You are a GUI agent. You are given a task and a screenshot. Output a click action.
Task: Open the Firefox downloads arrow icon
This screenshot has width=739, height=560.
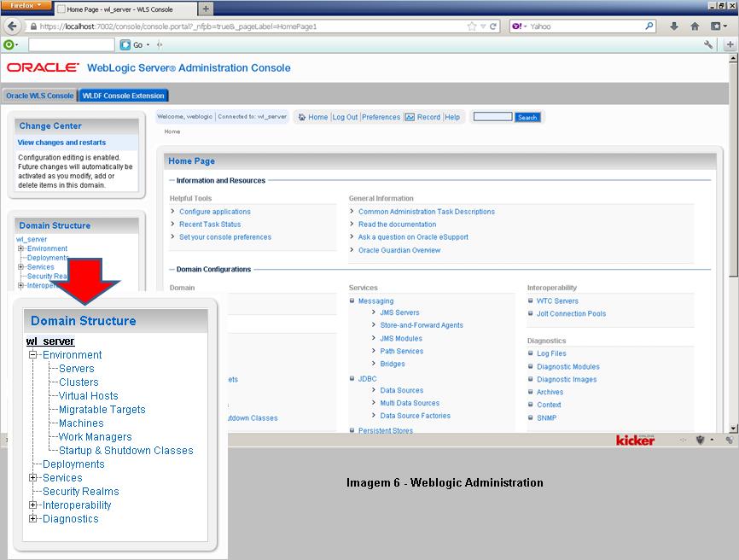coord(674,26)
